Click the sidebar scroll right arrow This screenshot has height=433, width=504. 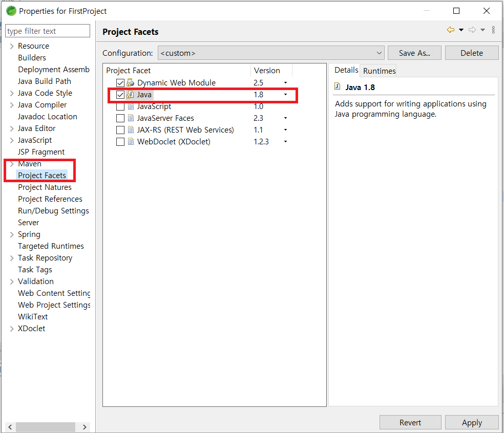85,427
